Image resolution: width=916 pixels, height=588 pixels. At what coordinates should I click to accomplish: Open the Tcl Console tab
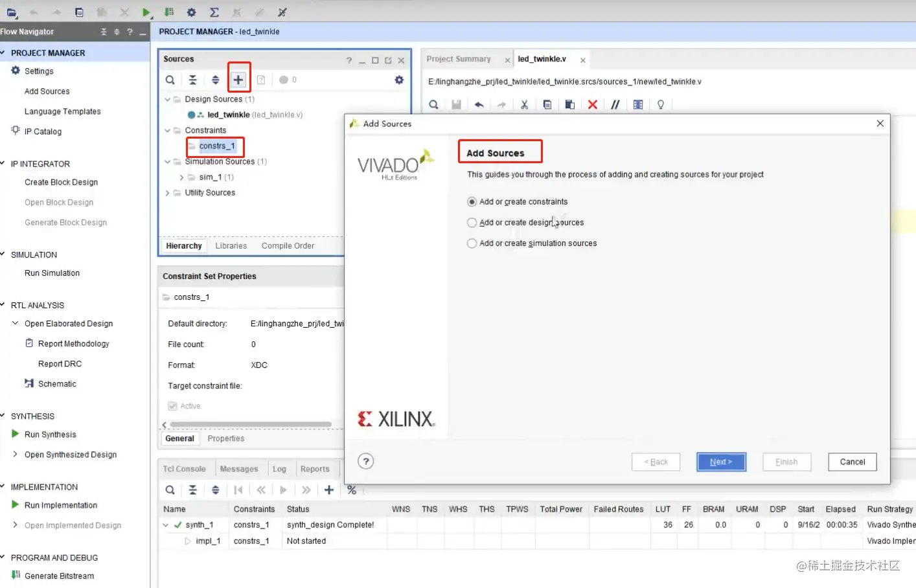(x=184, y=469)
